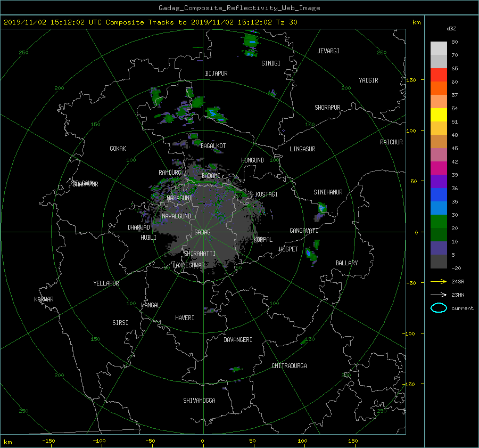Select the KUSTAGI city label
The image size is (479, 448).
[267, 194]
